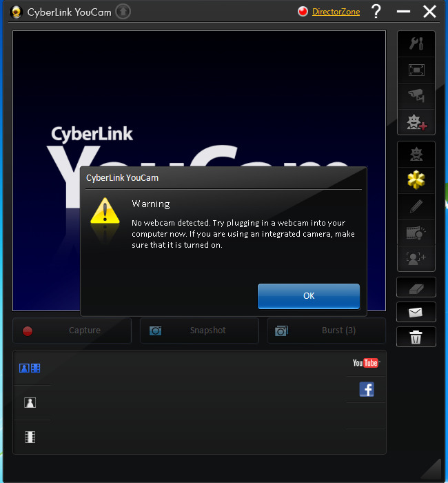Open the video enhancement light icon
This screenshot has height=483, width=448.
(x=416, y=233)
